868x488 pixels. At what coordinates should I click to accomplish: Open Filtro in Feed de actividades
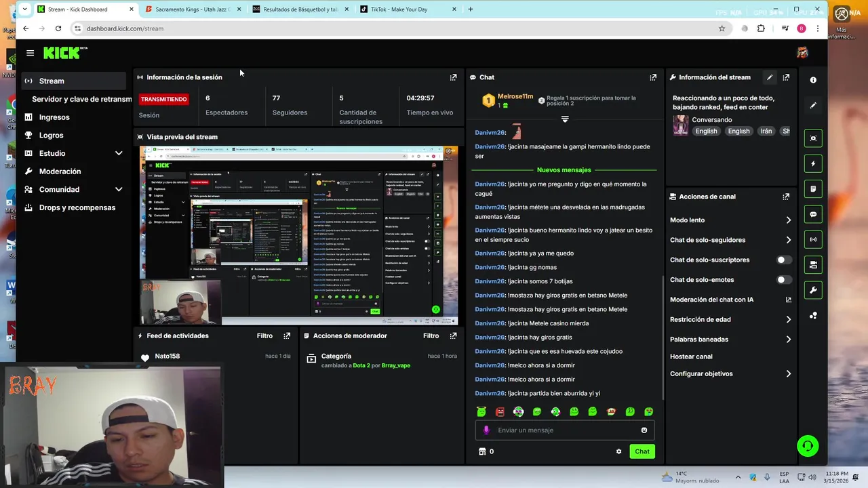click(264, 335)
